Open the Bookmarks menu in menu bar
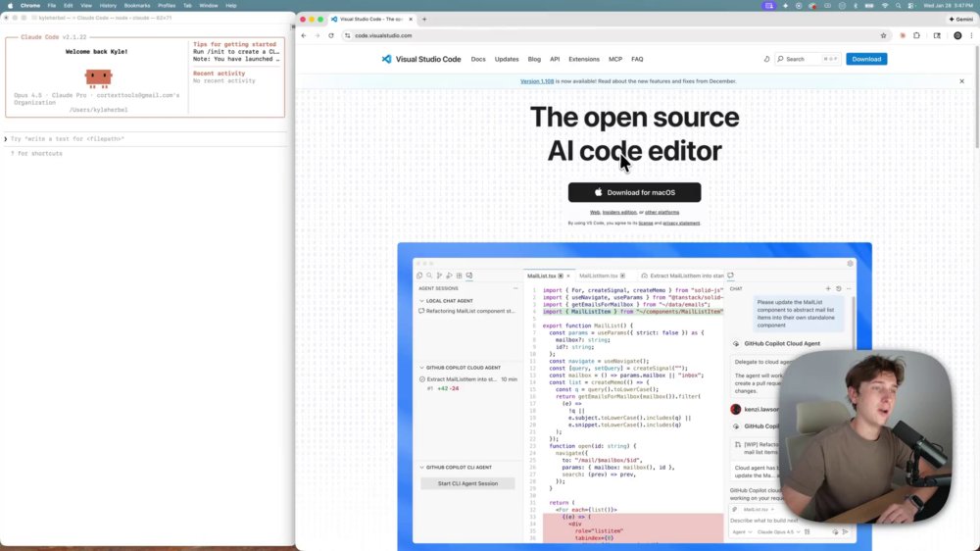This screenshot has height=551, width=980. click(x=137, y=6)
